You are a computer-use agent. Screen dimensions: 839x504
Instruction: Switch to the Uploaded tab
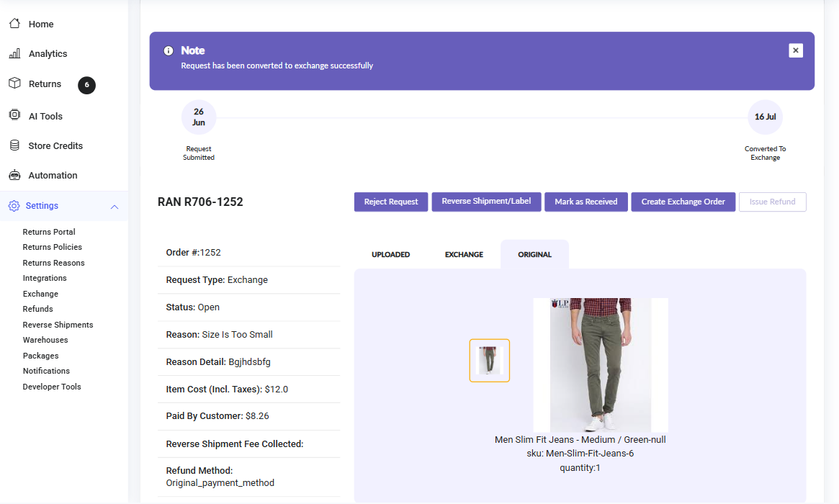click(390, 255)
